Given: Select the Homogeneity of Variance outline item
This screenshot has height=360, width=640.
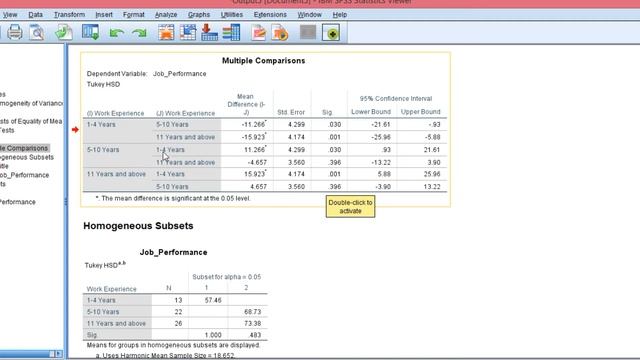Looking at the screenshot, I should pyautogui.click(x=31, y=103).
